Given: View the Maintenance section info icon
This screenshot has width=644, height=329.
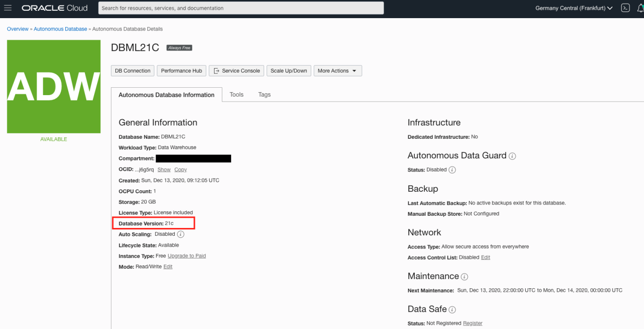Looking at the screenshot, I should 464,277.
